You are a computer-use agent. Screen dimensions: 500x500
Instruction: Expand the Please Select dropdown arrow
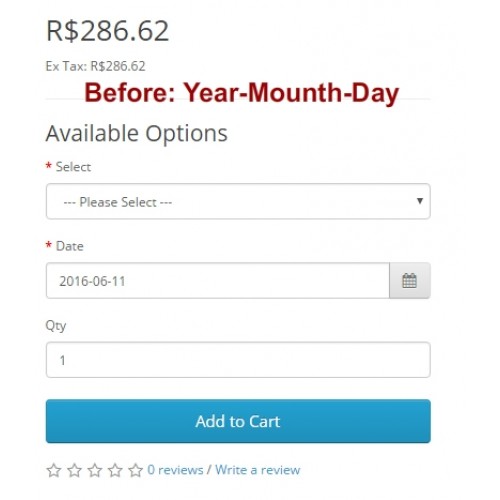coord(420,201)
